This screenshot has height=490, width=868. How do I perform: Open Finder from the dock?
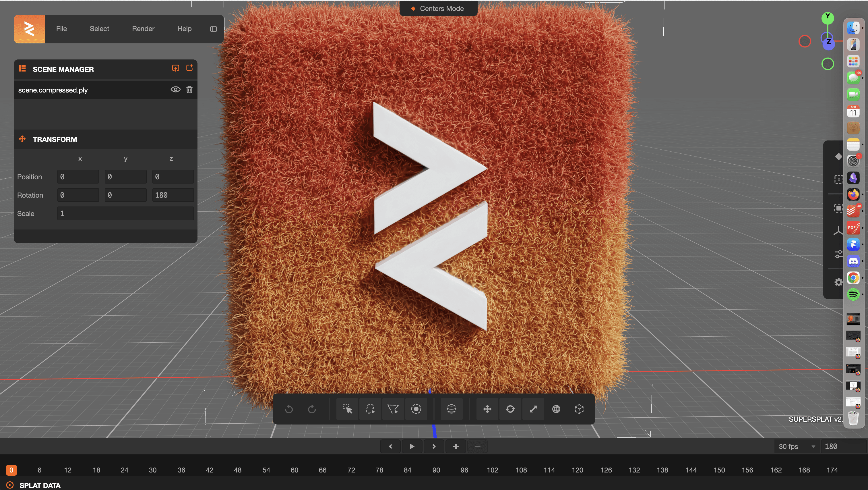coord(853,28)
